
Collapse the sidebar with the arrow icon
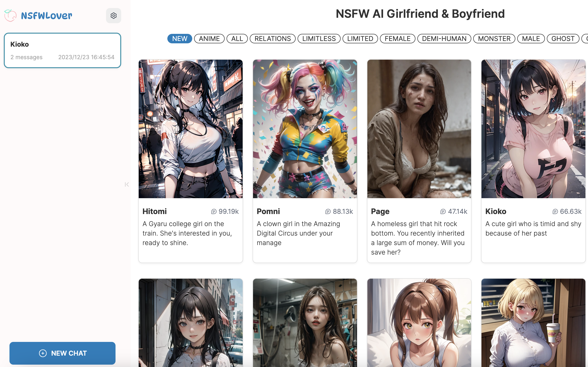click(127, 184)
